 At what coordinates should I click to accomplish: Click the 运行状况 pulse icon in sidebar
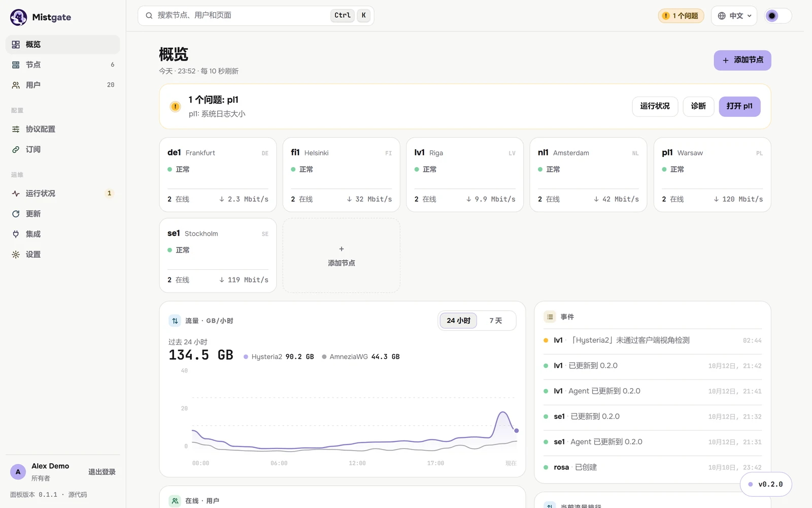coord(16,194)
